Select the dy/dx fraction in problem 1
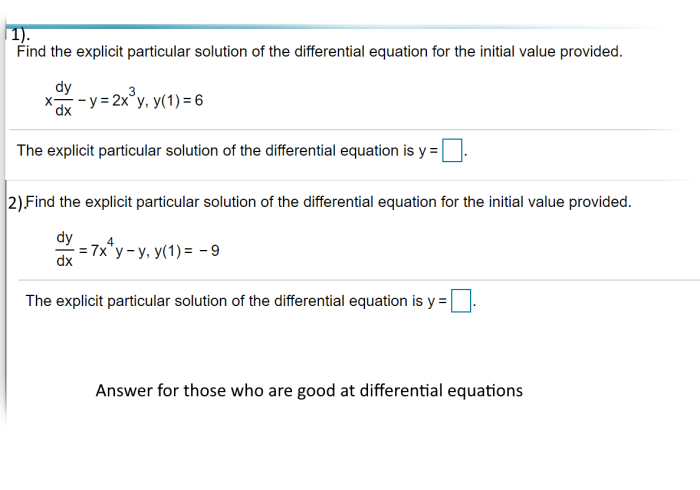Image resolution: width=700 pixels, height=490 pixels. click(63, 99)
